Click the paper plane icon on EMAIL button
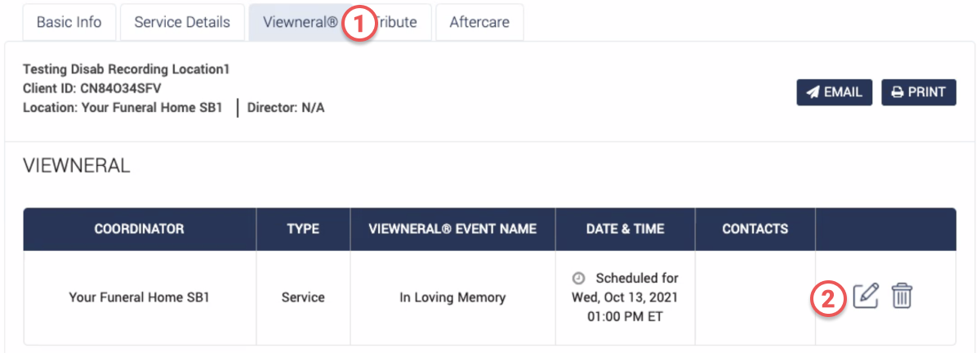Screen dimensions: 980x353 (813, 92)
